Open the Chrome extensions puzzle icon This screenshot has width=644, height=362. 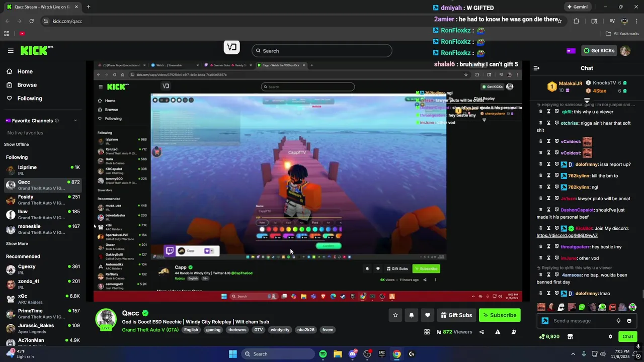pos(576,21)
